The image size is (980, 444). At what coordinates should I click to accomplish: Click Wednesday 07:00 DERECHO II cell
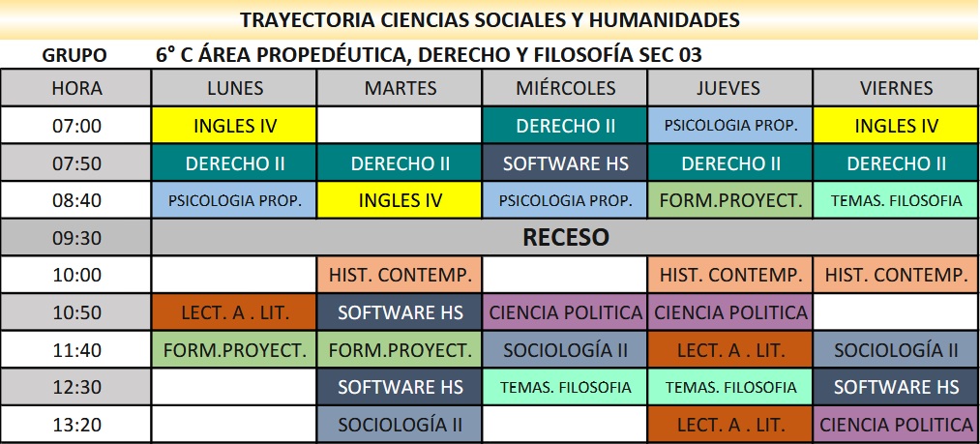pos(566,126)
